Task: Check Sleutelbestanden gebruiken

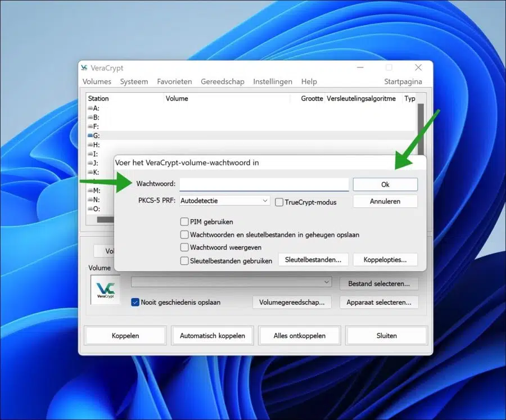Action: [184, 261]
